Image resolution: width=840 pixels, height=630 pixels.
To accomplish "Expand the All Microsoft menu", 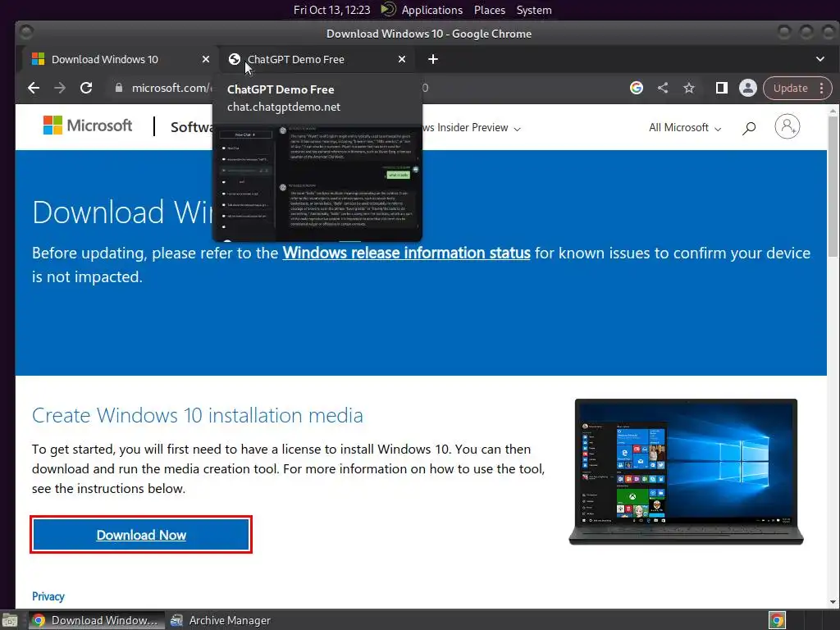I will pos(685,127).
